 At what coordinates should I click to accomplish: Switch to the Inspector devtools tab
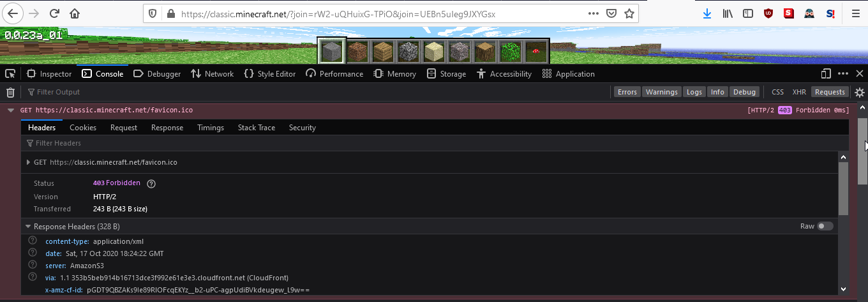pyautogui.click(x=49, y=74)
